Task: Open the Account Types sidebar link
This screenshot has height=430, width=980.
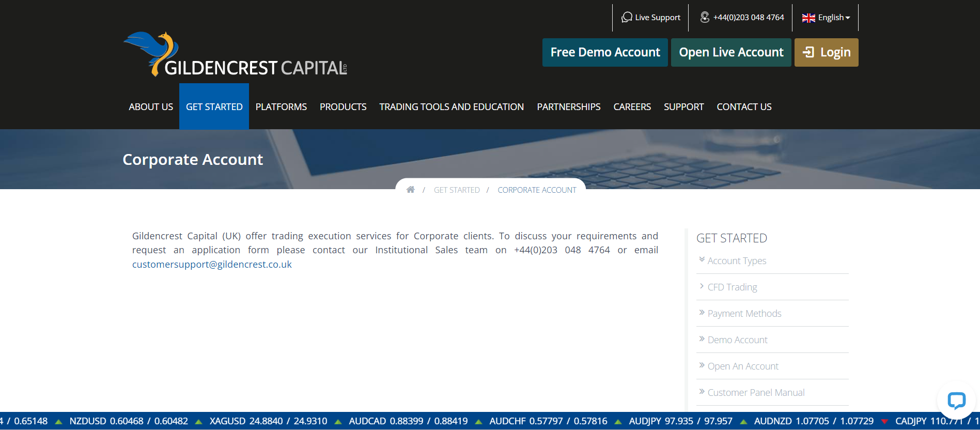Action: click(737, 260)
